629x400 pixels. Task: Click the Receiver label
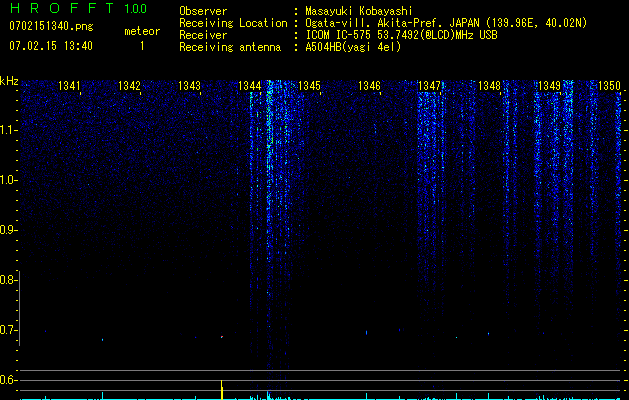coord(203,35)
